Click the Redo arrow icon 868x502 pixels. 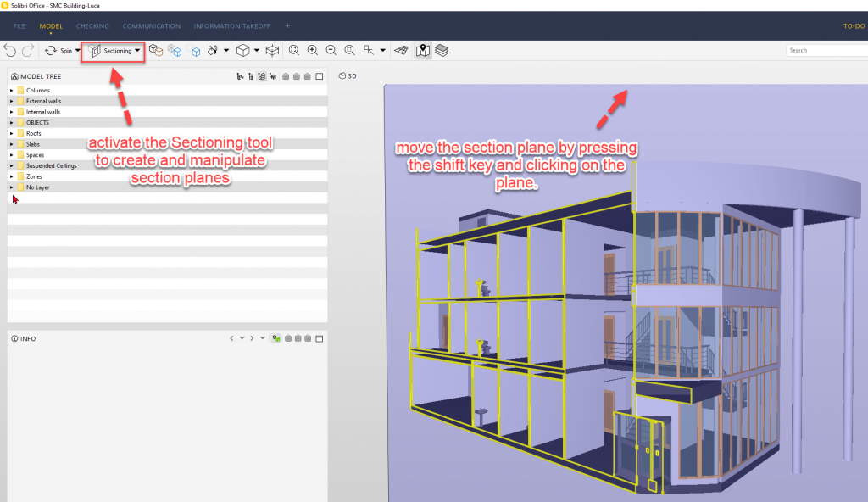tap(28, 50)
